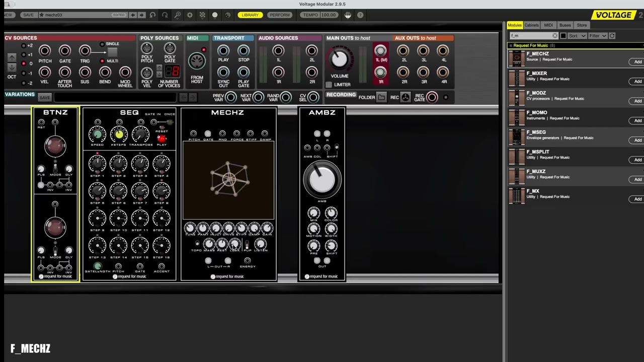The image size is (644, 362).
Task: Add the F_MX module
Action: [637, 199]
